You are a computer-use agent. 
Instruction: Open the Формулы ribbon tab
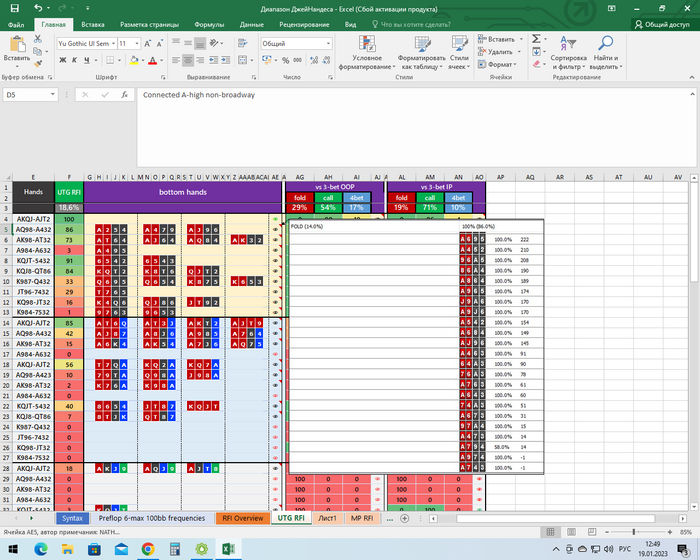tap(209, 25)
